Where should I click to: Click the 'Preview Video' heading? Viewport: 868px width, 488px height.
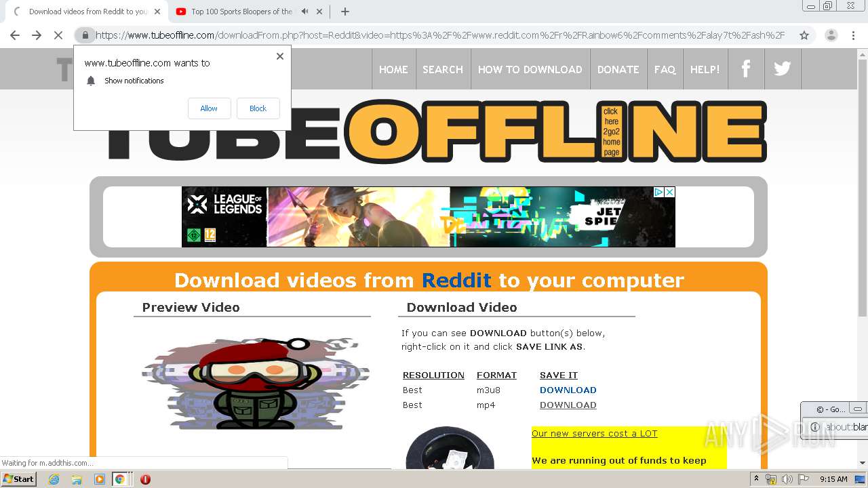(191, 308)
